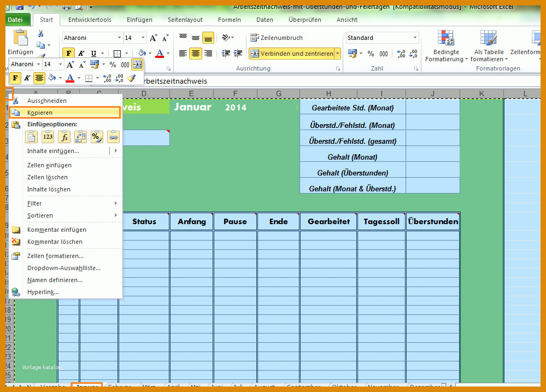Viewport: 546px width, 392px height.
Task: Click mini toolbar grow font icon
Action: tap(70, 65)
